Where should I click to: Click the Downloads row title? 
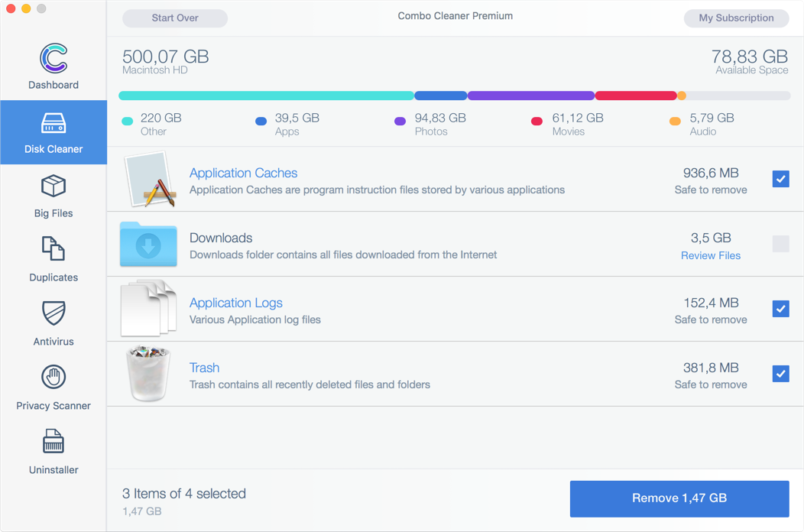click(x=221, y=238)
